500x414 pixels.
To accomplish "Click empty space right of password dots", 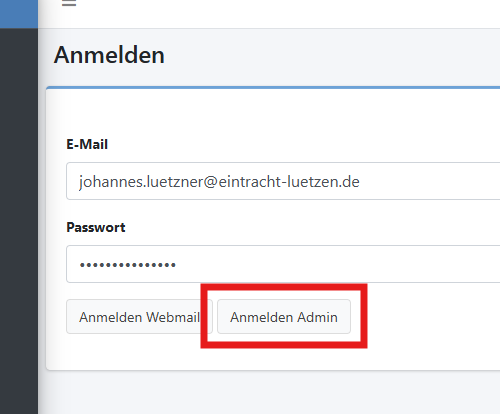I will click(333, 264).
